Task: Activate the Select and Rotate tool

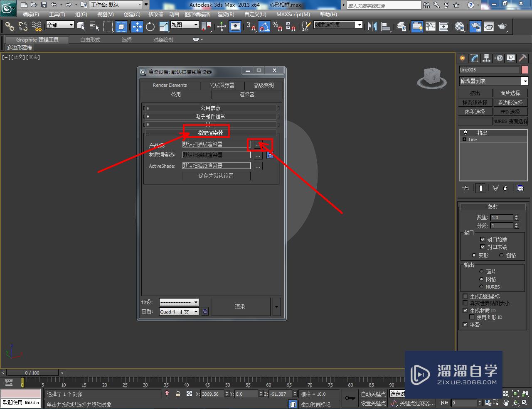Action: (150, 27)
